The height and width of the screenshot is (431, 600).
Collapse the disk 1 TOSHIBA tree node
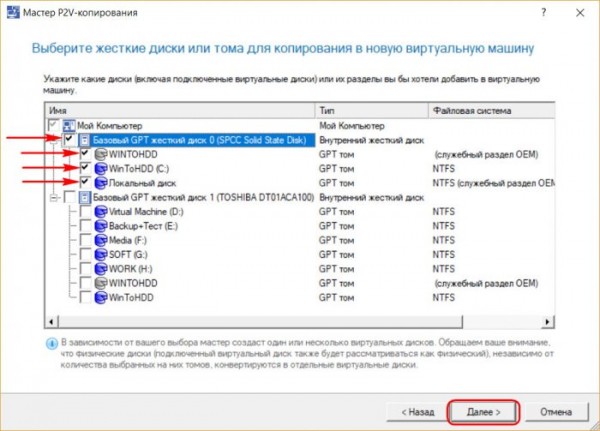tap(54, 198)
